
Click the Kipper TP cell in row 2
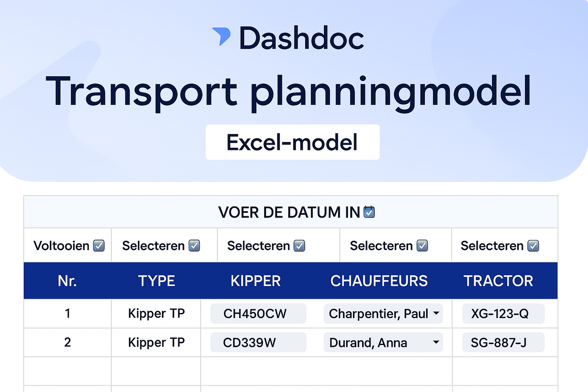pyautogui.click(x=156, y=342)
